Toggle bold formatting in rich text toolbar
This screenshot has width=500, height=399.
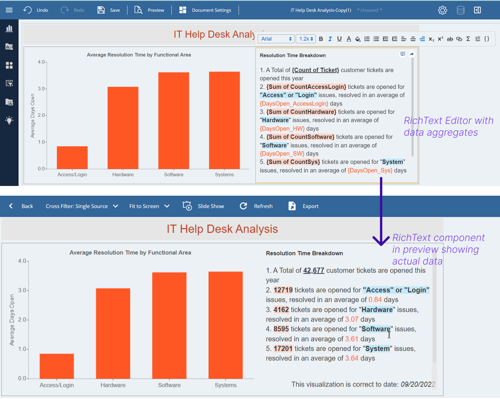pyautogui.click(x=321, y=39)
